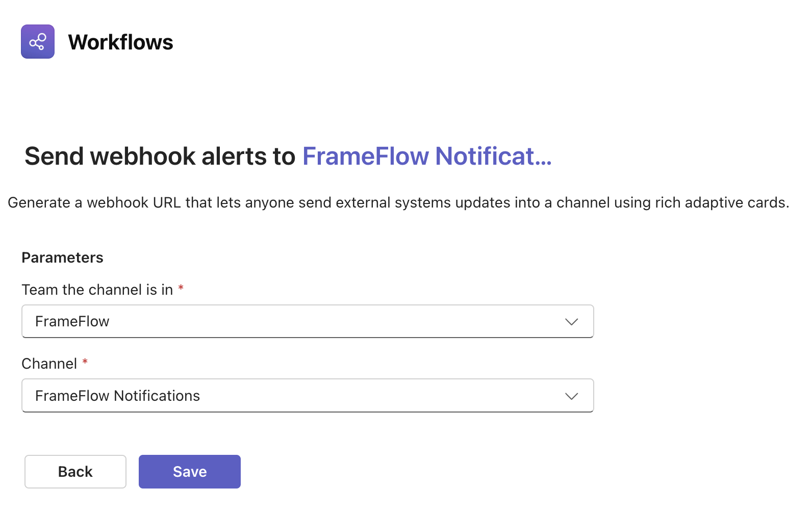Click the selected "FrameFlow Notifications" channel value
Viewport: 812px width, 514px height.
pos(117,396)
